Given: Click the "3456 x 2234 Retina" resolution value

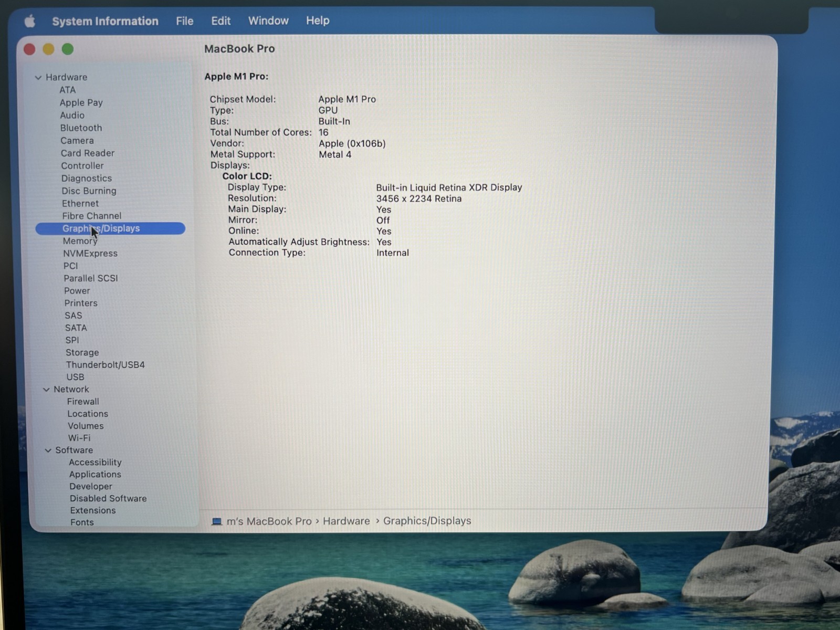Looking at the screenshot, I should pos(419,198).
